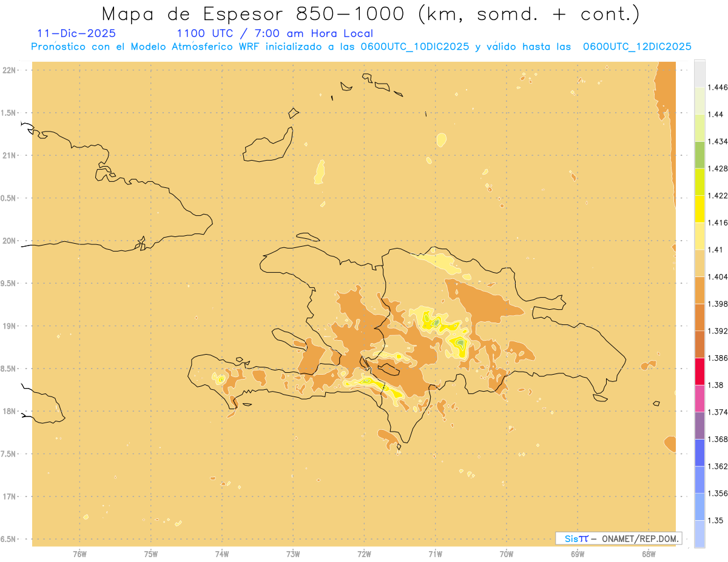Image resolution: width=728 pixels, height=562 pixels.
Task: Click the purple colorbar swatch between 1.368 and 1.374
Action: point(699,426)
